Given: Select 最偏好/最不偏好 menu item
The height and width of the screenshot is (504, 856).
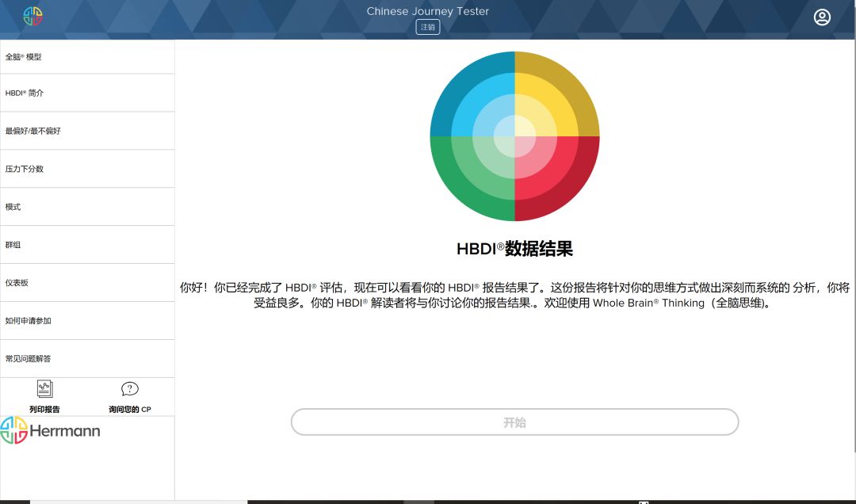Looking at the screenshot, I should [87, 131].
